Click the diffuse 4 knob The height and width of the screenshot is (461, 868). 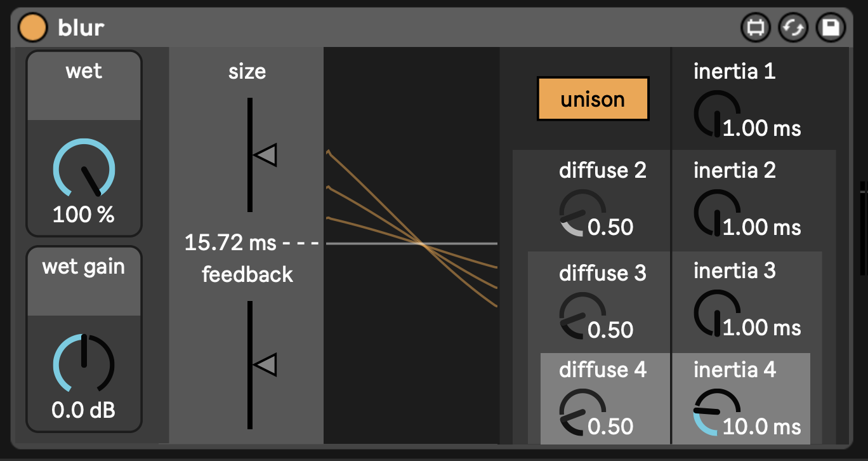(582, 413)
